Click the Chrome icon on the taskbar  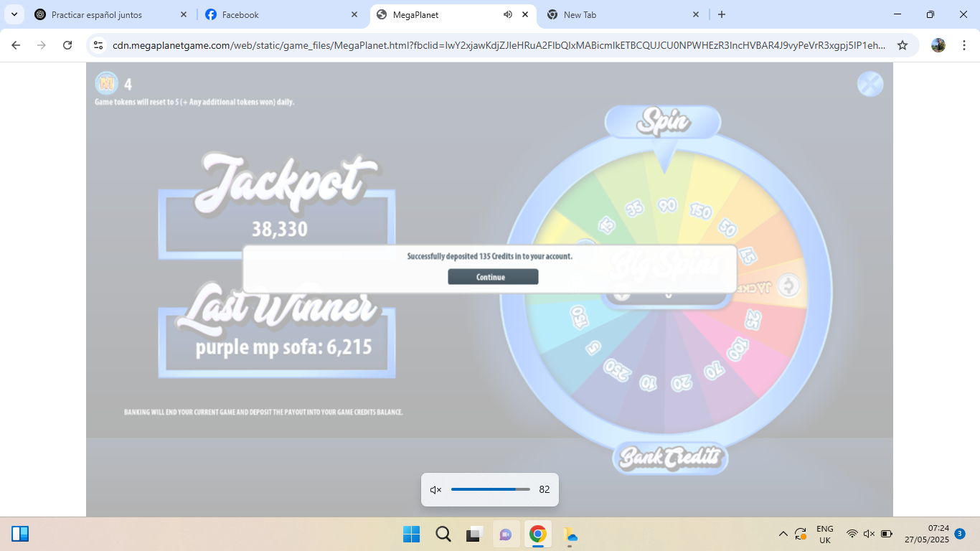pyautogui.click(x=538, y=534)
